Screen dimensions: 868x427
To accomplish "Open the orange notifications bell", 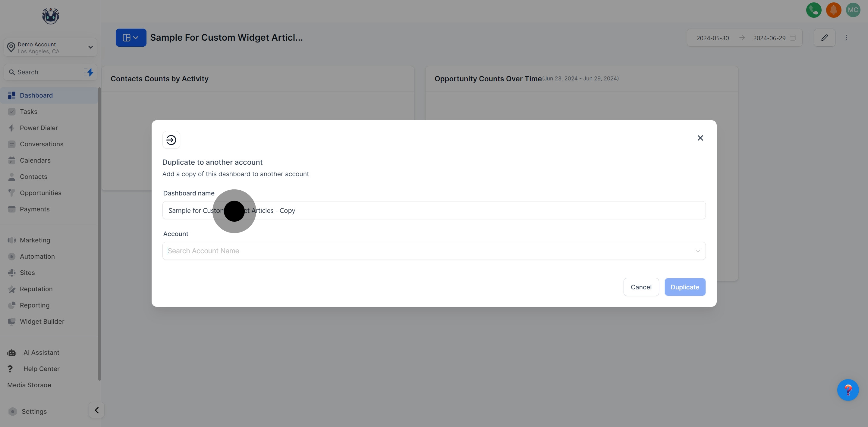I will [833, 10].
